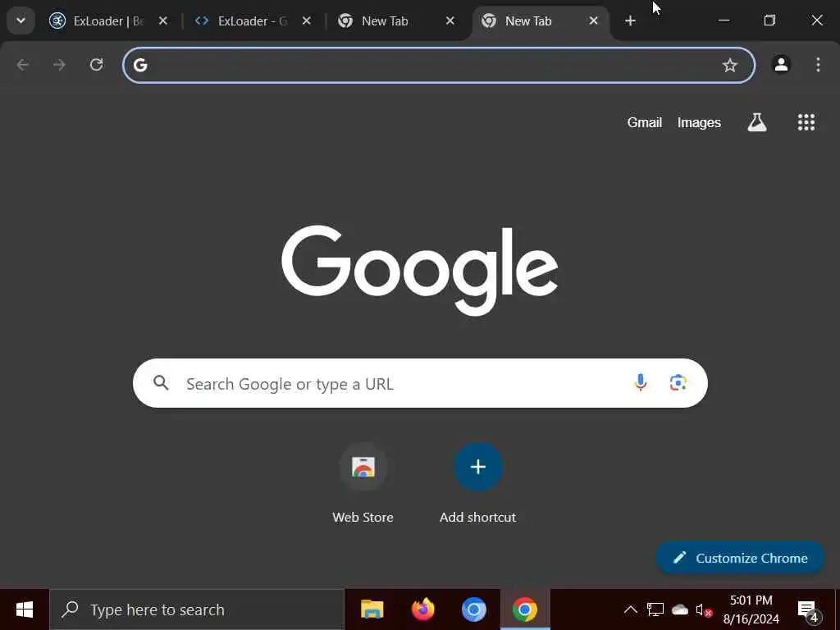Open the Web Store shortcut
The image size is (840, 630).
pyautogui.click(x=363, y=484)
